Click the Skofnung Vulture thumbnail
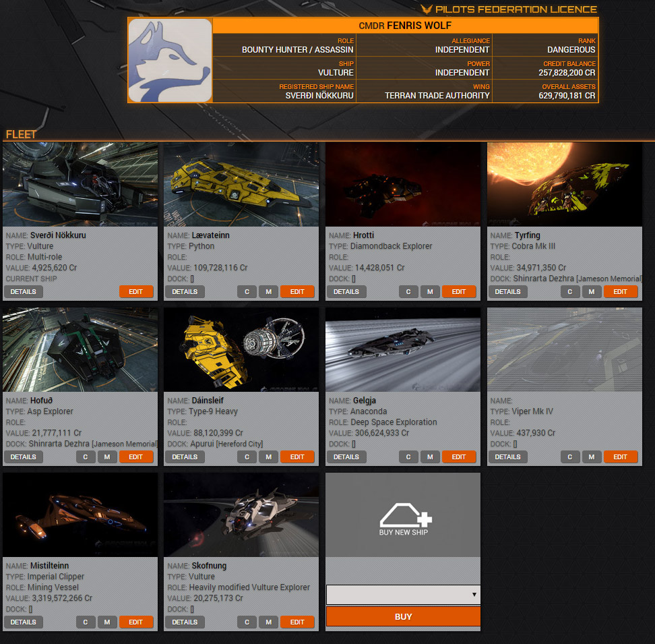The height and width of the screenshot is (644, 655). [x=241, y=515]
